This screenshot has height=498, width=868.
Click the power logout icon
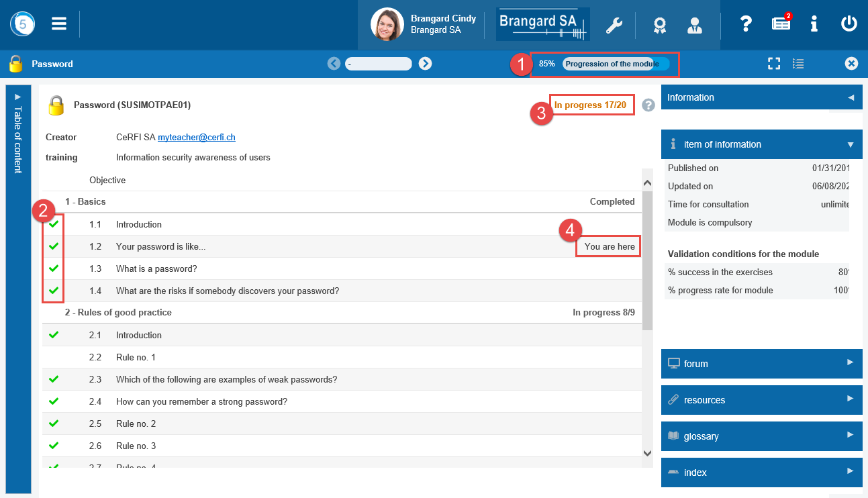(x=849, y=24)
